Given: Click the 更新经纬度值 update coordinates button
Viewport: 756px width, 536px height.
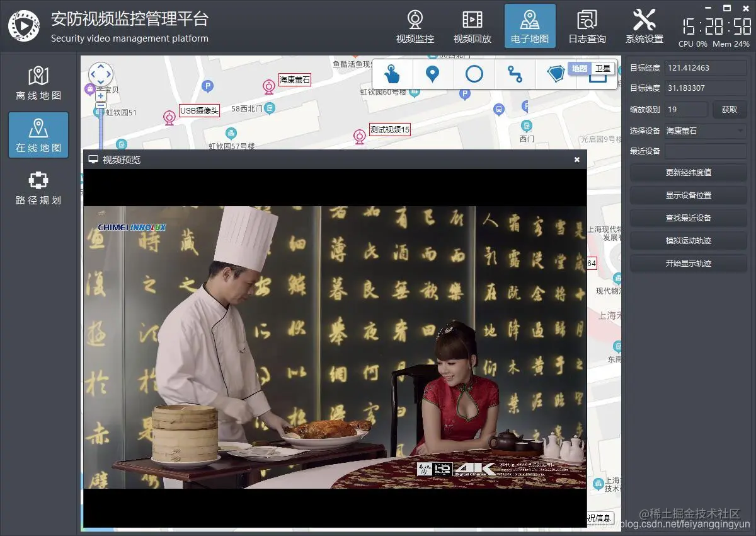Looking at the screenshot, I should click(688, 172).
